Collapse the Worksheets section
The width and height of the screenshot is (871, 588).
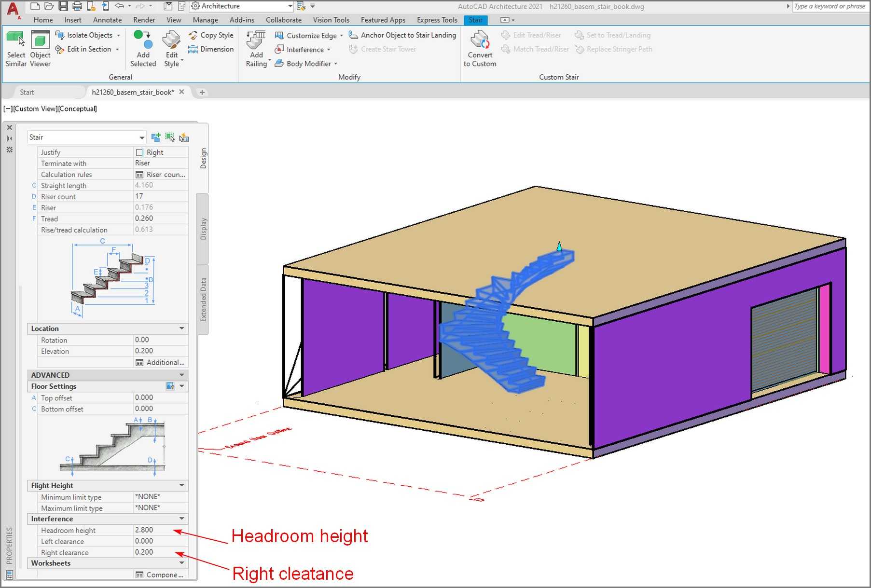tap(182, 563)
